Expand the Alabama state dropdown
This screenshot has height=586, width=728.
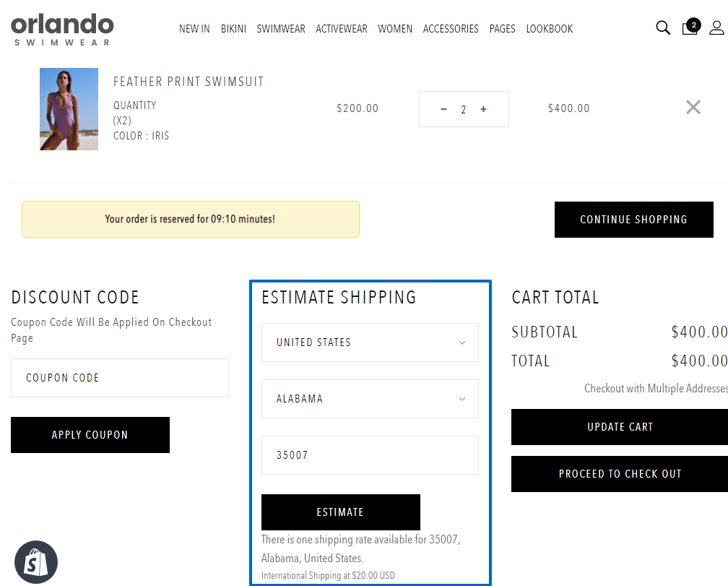tap(370, 399)
